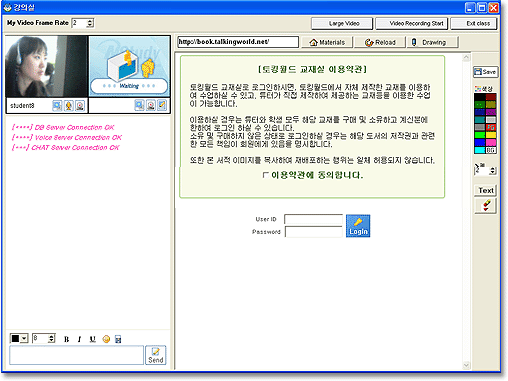Image resolution: width=508 pixels, height=381 pixels.
Task: Decrease the drawing line width stepper
Action: pos(493,173)
